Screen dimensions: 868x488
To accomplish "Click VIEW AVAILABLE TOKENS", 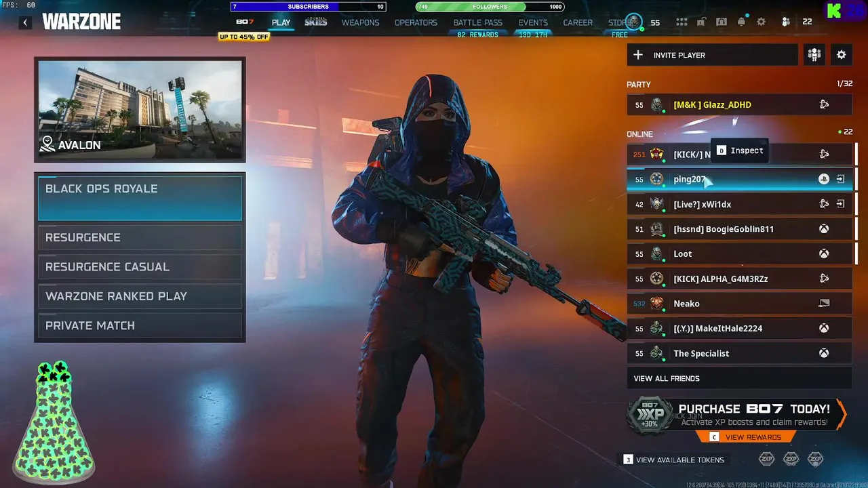I will point(674,460).
